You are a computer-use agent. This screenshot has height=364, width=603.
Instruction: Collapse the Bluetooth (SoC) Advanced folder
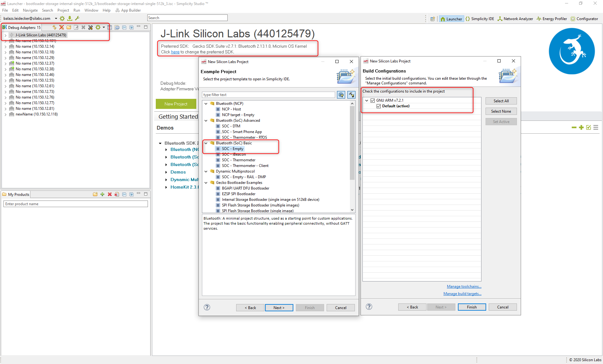[x=206, y=120]
